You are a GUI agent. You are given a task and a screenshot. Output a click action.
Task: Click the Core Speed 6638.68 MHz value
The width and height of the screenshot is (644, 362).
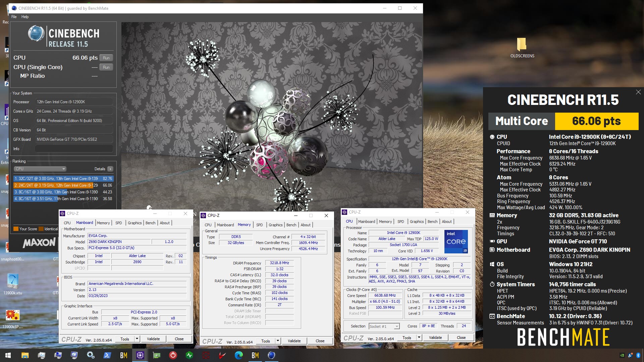385,296
